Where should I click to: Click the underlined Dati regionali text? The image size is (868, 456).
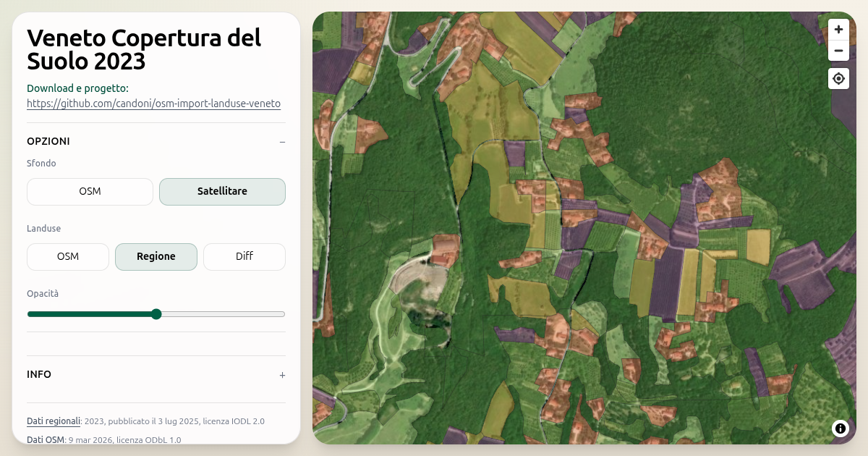[53, 421]
